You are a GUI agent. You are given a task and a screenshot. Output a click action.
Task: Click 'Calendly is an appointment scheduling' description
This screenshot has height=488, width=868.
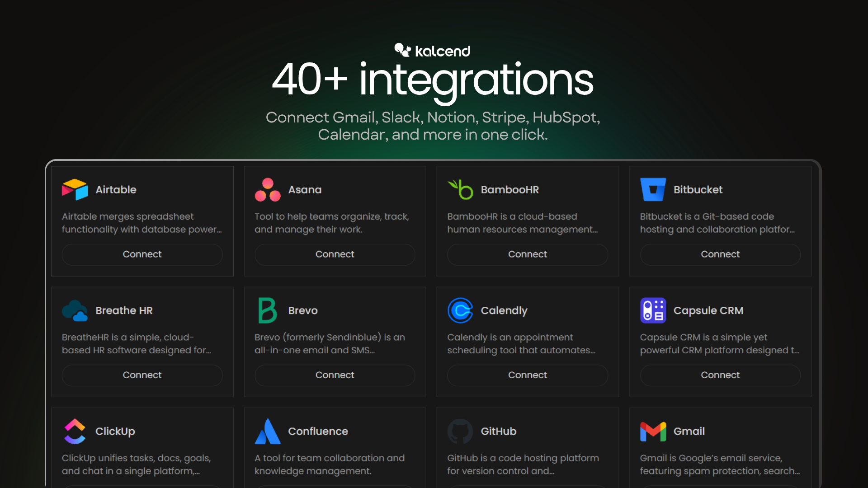[521, 343]
